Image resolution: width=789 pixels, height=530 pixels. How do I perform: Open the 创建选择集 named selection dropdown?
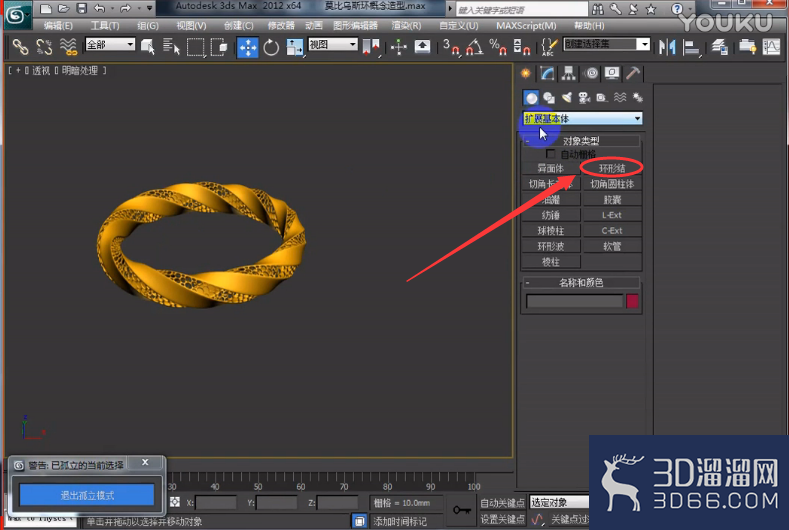pos(607,44)
